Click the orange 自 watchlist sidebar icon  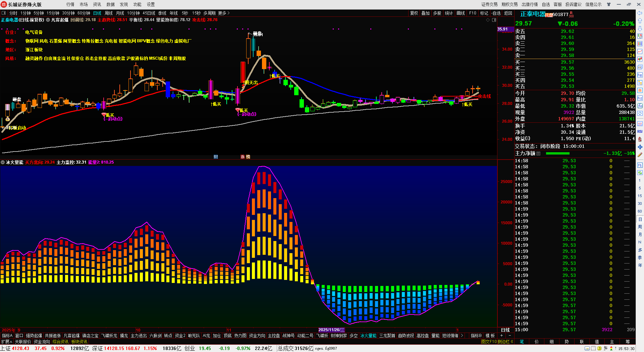(640, 91)
